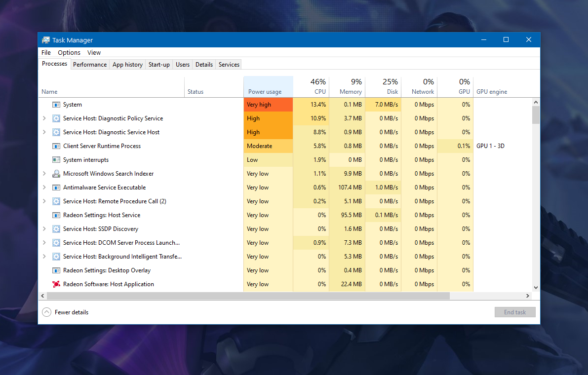The image size is (588, 375).
Task: Click the "13.4%" CPU value
Action: coord(318,105)
